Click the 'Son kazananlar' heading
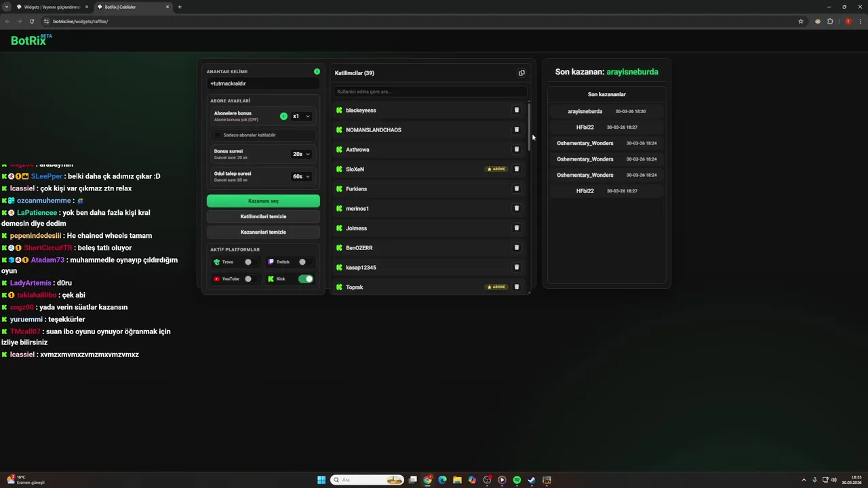 click(607, 94)
